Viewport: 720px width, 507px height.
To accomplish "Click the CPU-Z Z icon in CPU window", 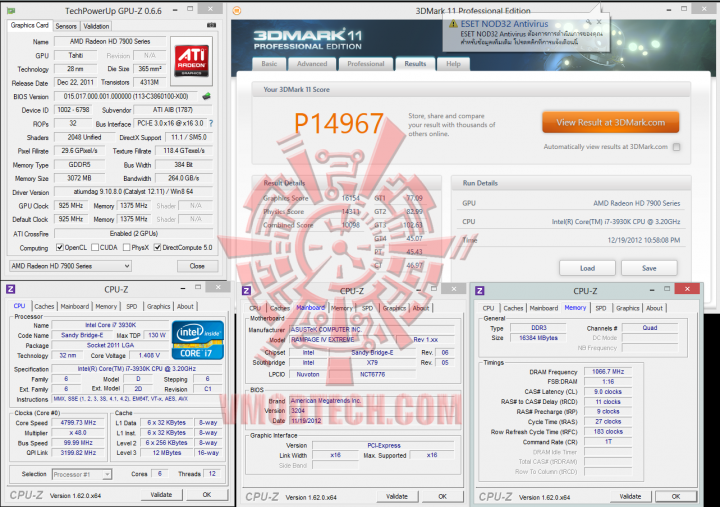I will pyautogui.click(x=11, y=289).
